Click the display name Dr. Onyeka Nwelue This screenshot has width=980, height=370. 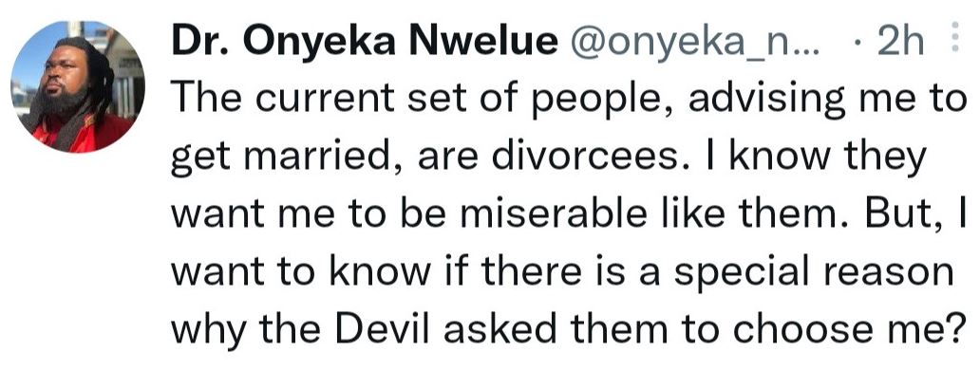click(365, 42)
